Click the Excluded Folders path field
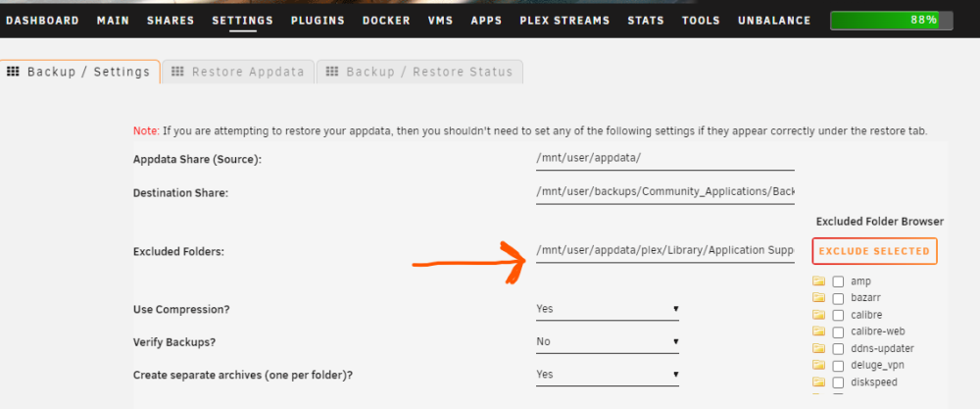 (665, 251)
